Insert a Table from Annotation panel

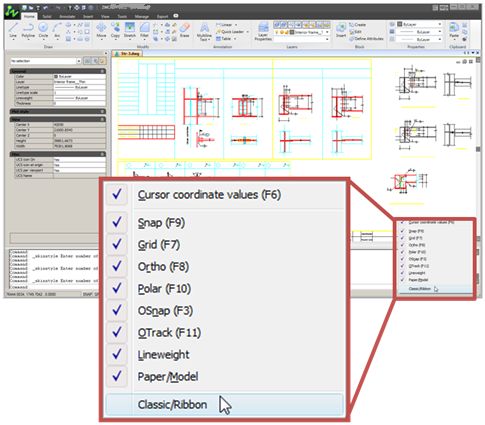[x=224, y=39]
